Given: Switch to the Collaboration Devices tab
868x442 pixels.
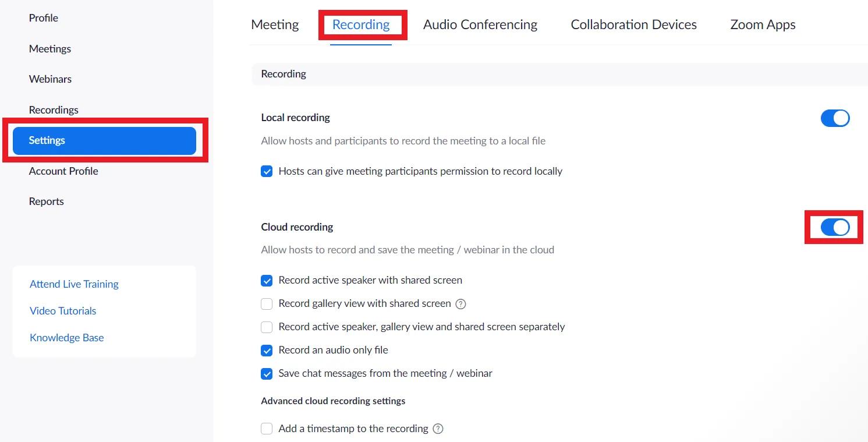Looking at the screenshot, I should (x=633, y=24).
